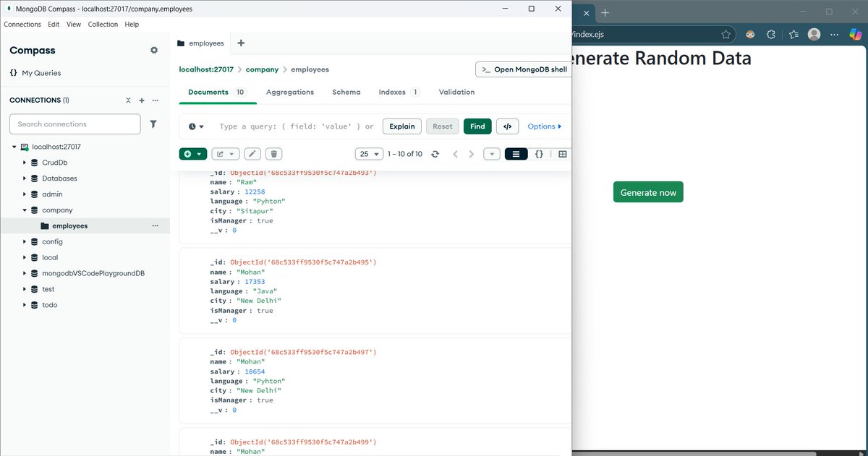Expand local database
868x456 pixels.
click(x=24, y=257)
